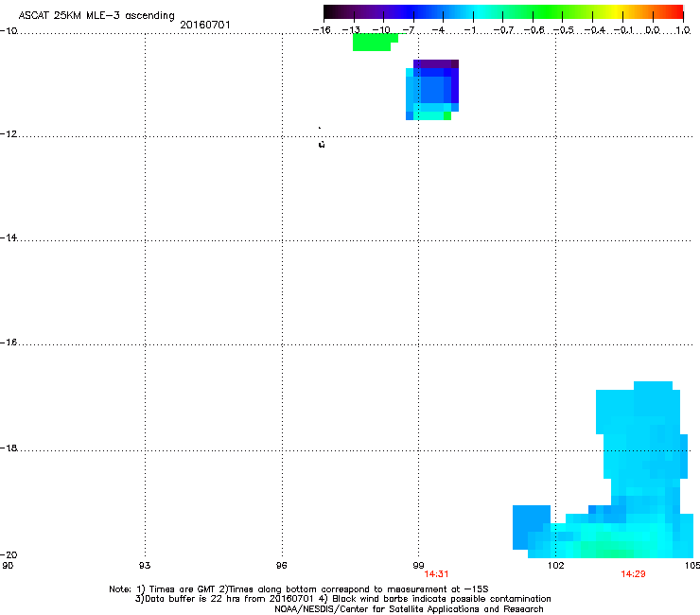Click the red time stamp 14:31

pyautogui.click(x=436, y=574)
